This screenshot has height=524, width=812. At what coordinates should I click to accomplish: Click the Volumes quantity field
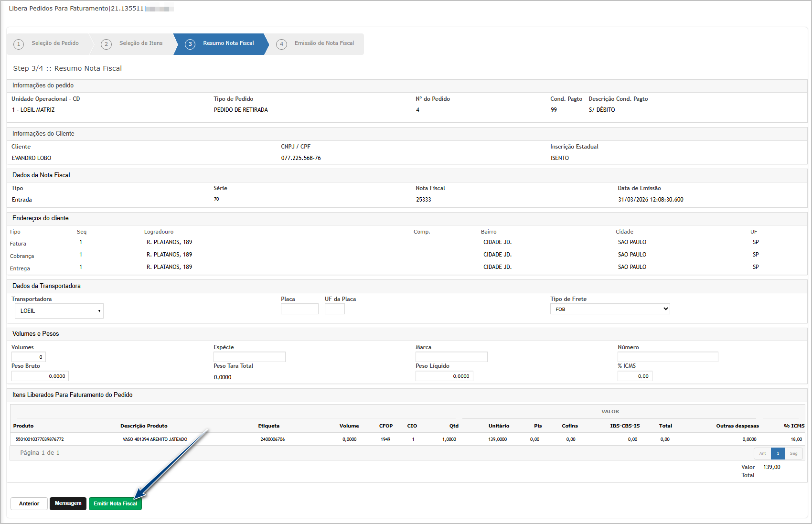pyautogui.click(x=29, y=357)
